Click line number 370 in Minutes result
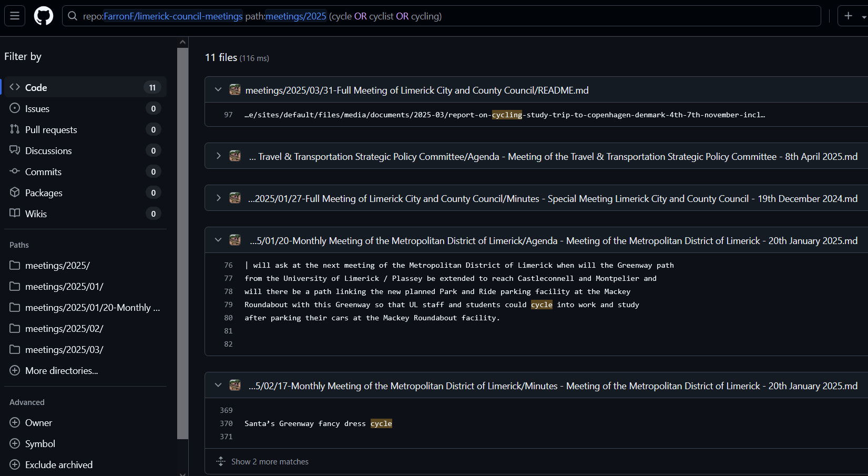The height and width of the screenshot is (476, 868). (x=226, y=423)
